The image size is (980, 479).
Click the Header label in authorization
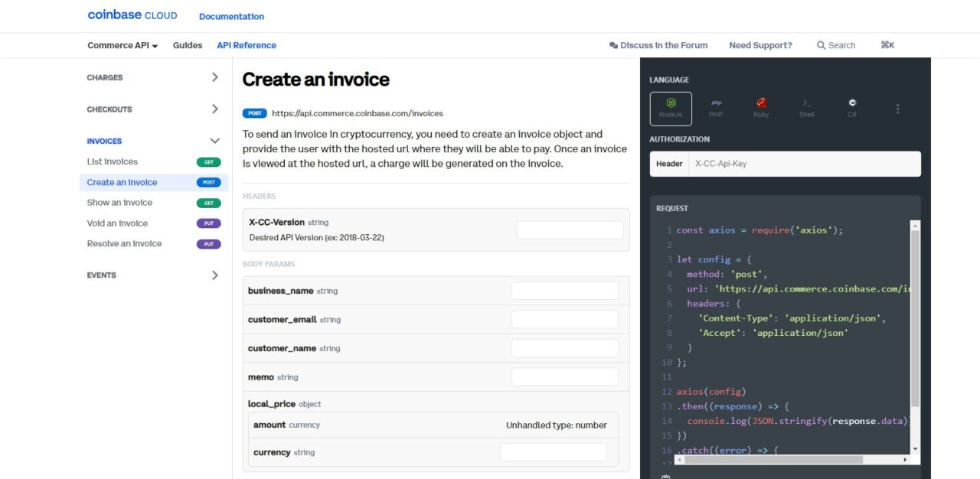point(669,164)
